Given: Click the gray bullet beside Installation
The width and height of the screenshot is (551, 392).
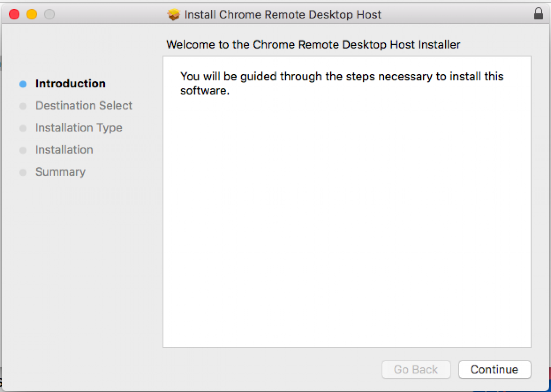Looking at the screenshot, I should tap(23, 150).
